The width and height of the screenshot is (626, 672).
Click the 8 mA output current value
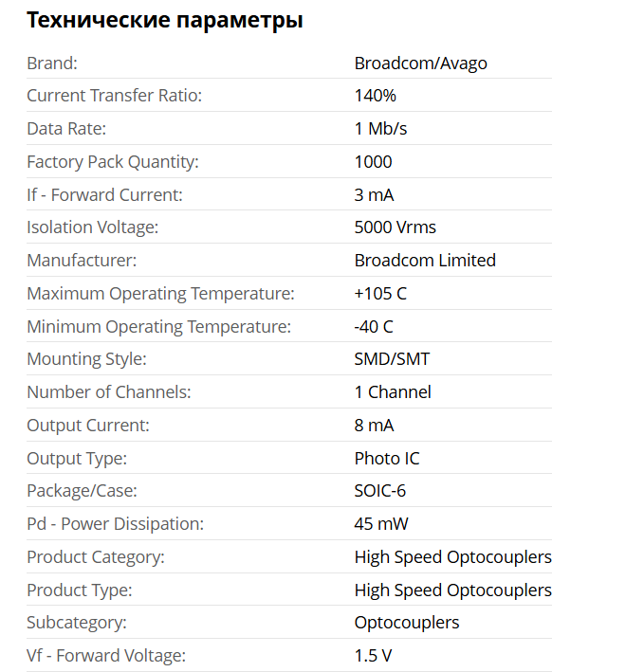pos(374,426)
